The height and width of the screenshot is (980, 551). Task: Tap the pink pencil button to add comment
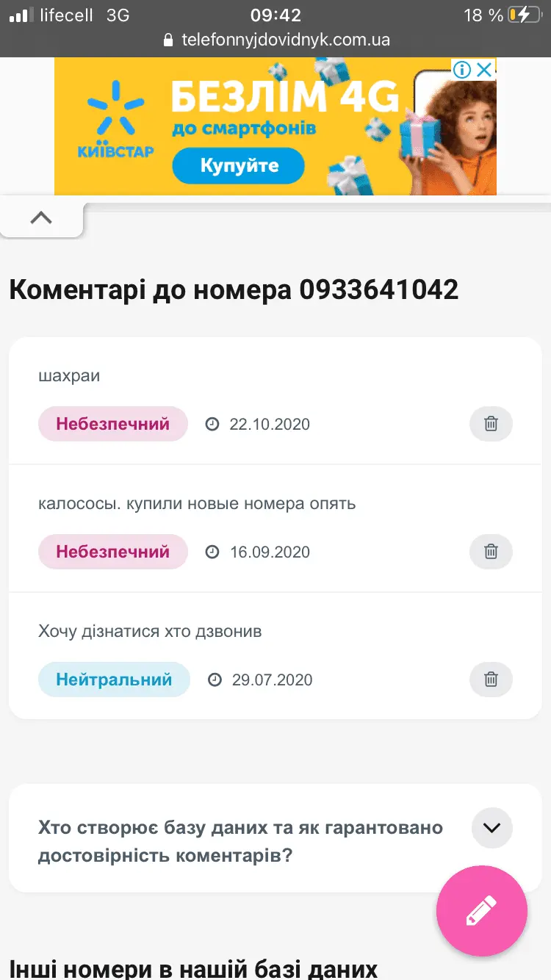pos(481,911)
